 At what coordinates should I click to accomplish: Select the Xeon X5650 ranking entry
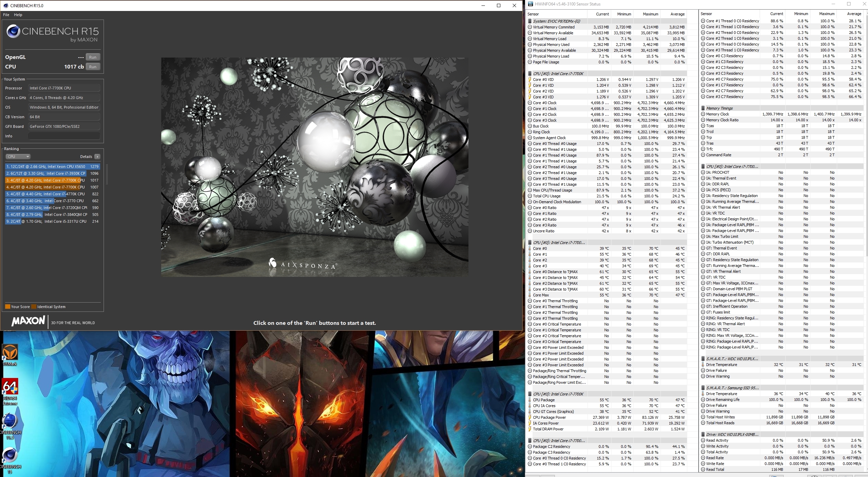(52, 167)
